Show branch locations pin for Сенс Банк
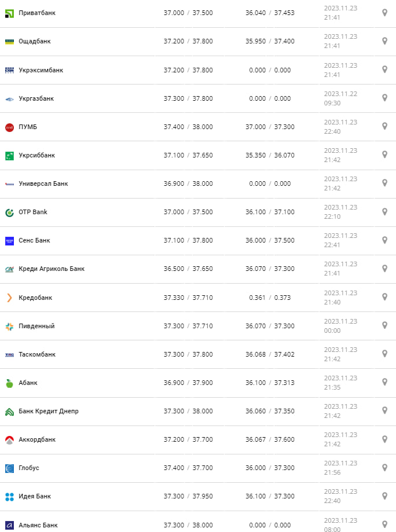The width and height of the screenshot is (396, 532). click(x=384, y=240)
